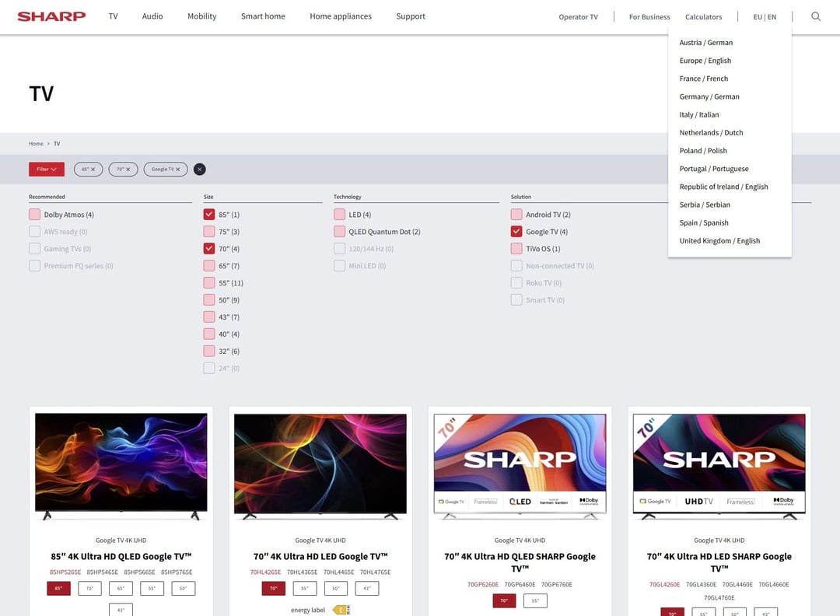
Task: Select Europe / English language
Action: pyautogui.click(x=705, y=61)
